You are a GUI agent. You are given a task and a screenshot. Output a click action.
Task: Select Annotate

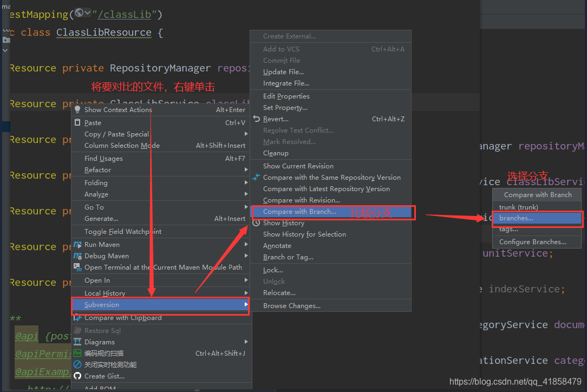click(330, 246)
